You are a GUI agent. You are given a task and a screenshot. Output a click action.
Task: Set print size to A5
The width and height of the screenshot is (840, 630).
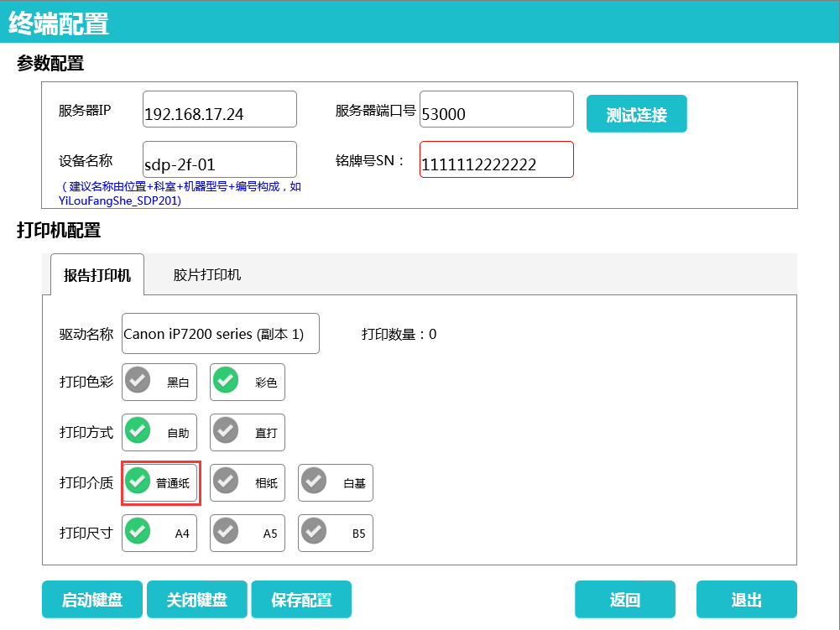pos(248,533)
